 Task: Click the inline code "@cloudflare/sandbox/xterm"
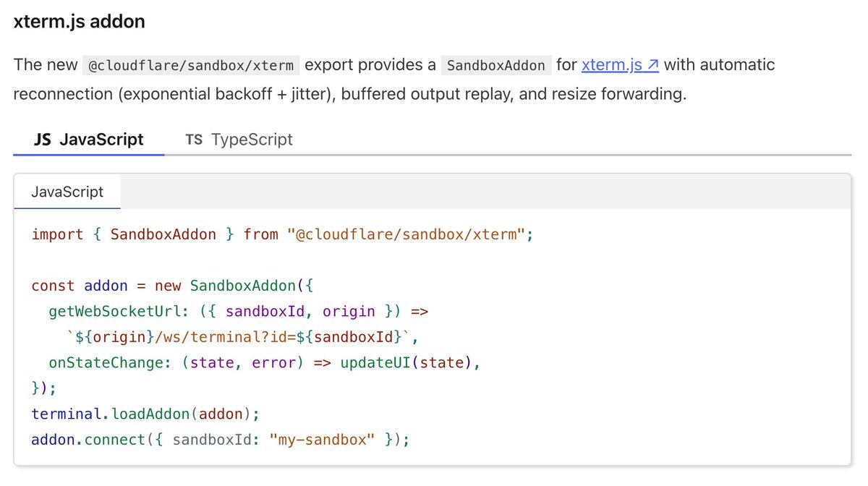[x=191, y=65]
